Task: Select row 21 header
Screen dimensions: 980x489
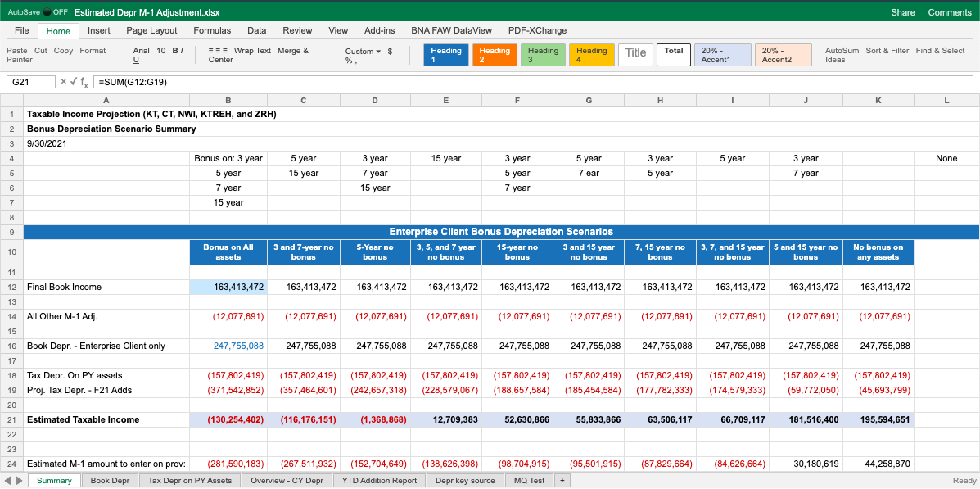Action: point(11,419)
